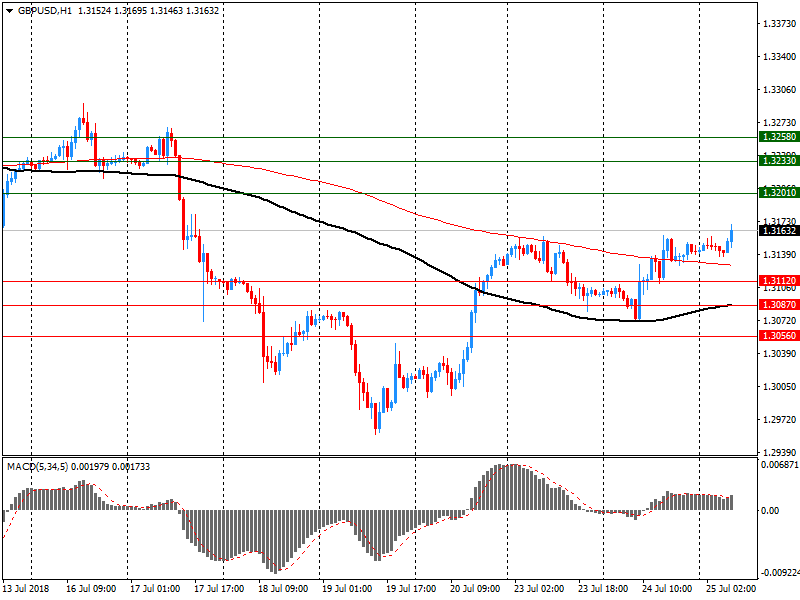Select the 19 Jul 01:00 time axis label
Screen dimensions: 800x600
[x=347, y=589]
